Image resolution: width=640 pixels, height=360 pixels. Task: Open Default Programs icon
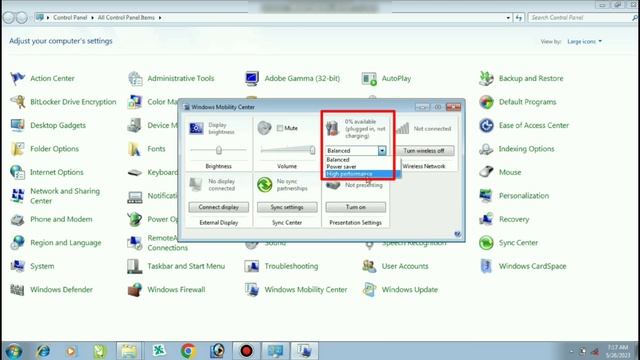tap(486, 102)
